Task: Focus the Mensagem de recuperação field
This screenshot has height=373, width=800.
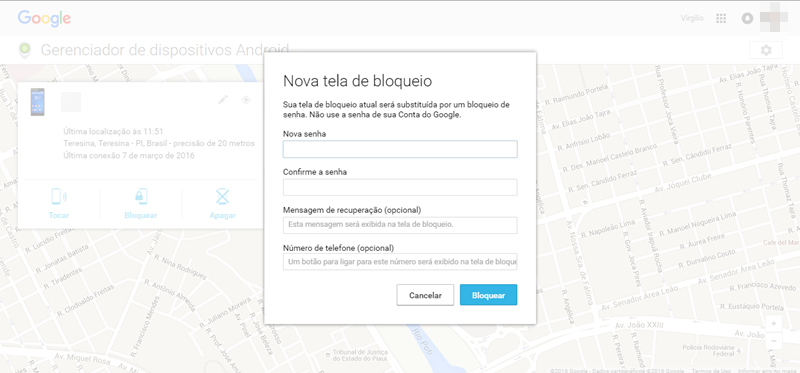Action: pos(400,225)
